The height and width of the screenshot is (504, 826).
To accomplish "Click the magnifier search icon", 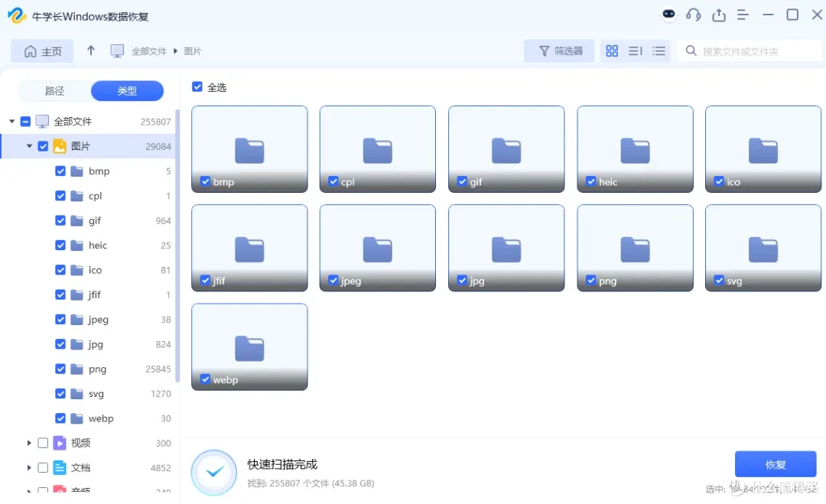I will [x=691, y=51].
